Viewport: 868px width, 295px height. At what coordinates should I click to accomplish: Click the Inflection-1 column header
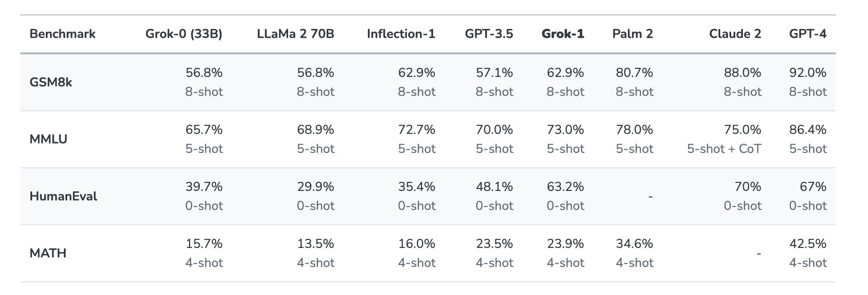point(401,34)
